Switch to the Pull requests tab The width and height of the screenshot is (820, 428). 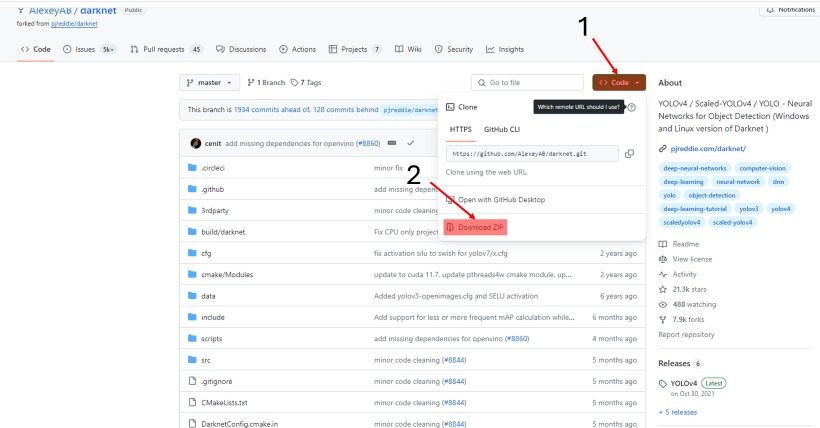(x=166, y=49)
